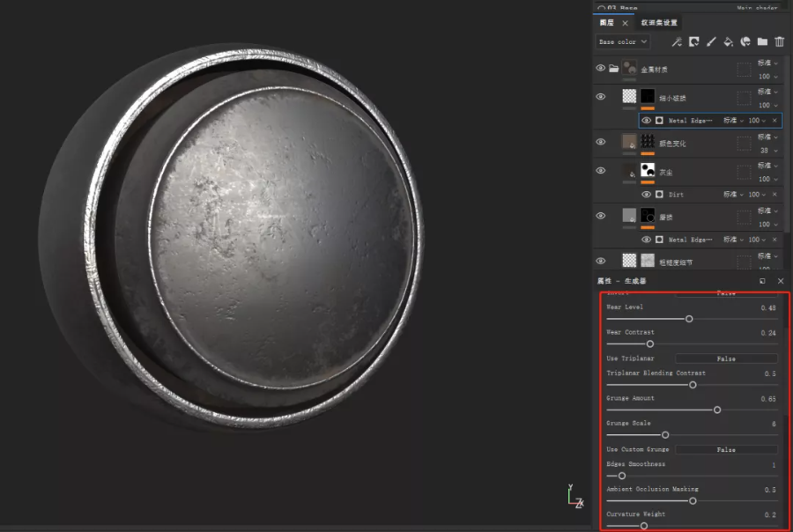This screenshot has height=532, width=793.
Task: Open opacity dropdown of 磨损 layer
Action: 767,224
